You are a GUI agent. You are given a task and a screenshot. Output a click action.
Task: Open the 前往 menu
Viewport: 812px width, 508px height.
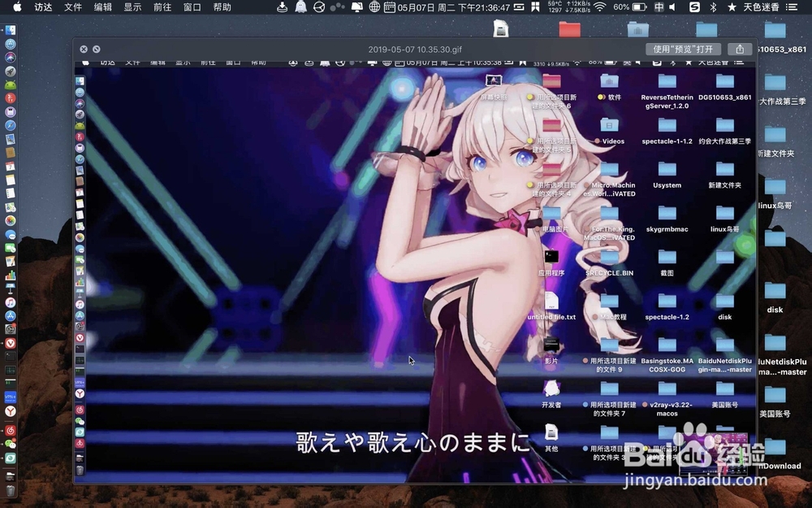tap(162, 7)
